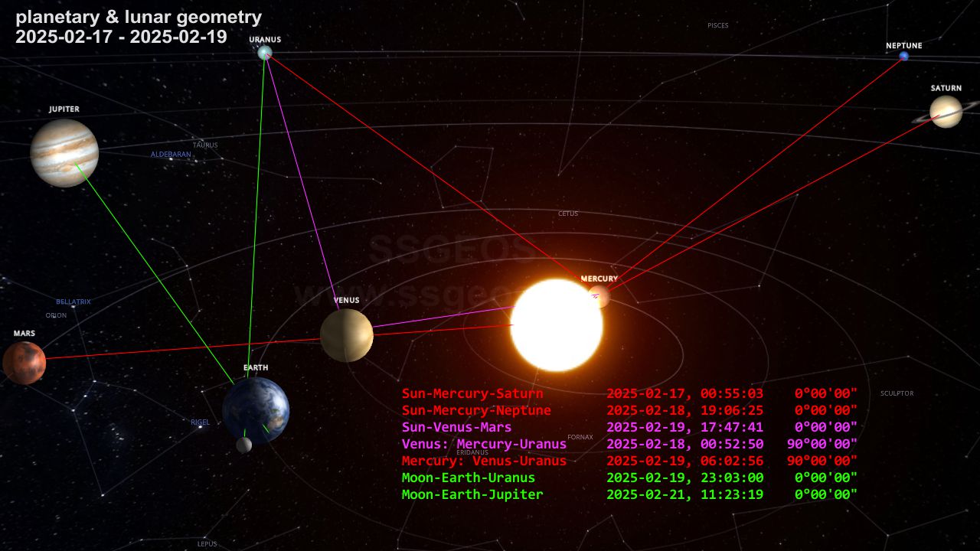Select the Venus planet
Screen dimensions: 980x551
347,335
